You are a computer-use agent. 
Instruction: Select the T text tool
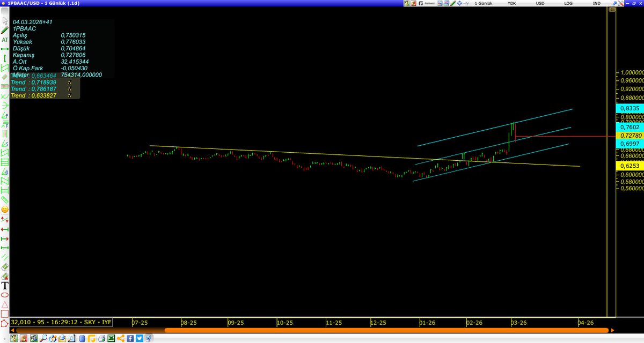[5, 286]
